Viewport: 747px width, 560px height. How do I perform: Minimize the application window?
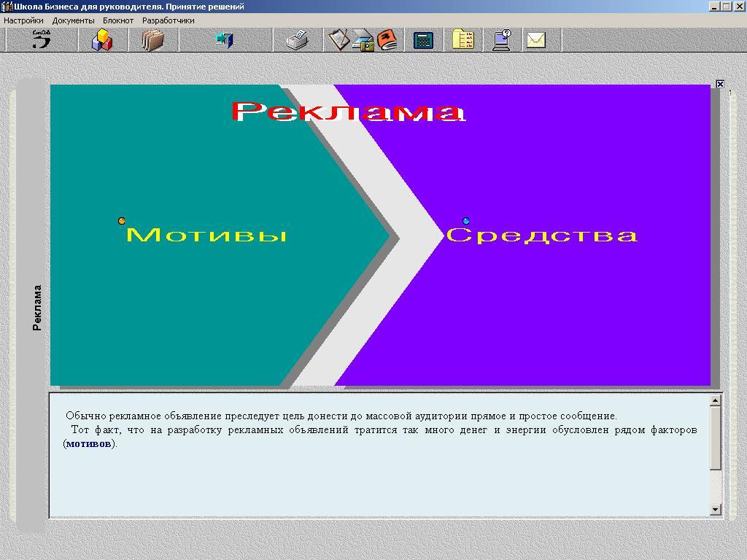point(713,6)
